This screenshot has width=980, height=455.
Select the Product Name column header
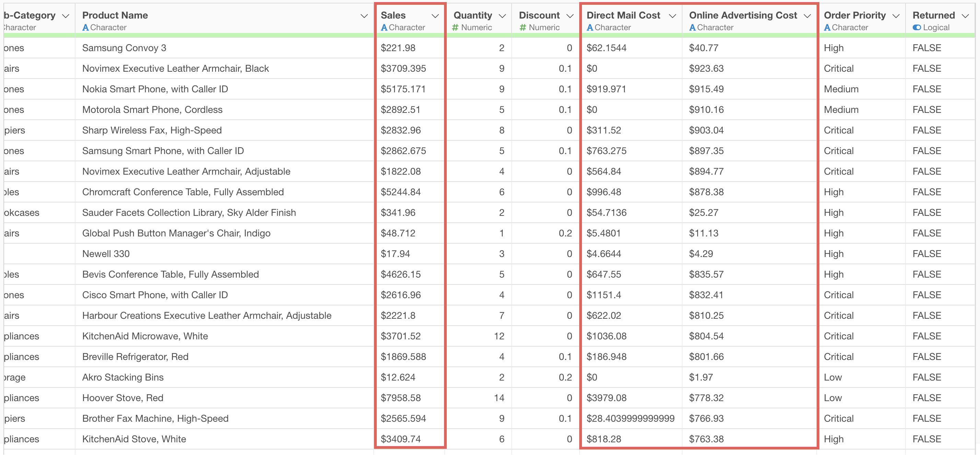click(224, 20)
